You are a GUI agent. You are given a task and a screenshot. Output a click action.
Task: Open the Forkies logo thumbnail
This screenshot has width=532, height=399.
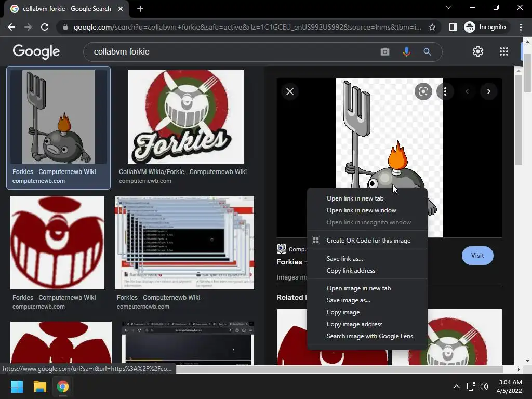pyautogui.click(x=185, y=117)
